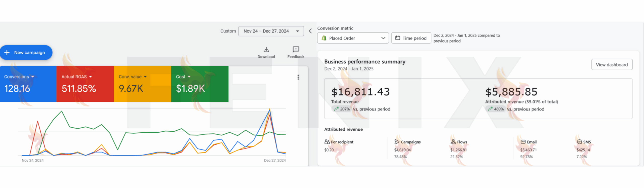Viewport: 644px width, 188px height.
Task: Click the Shopify icon in Placed Order
Action: 324,38
